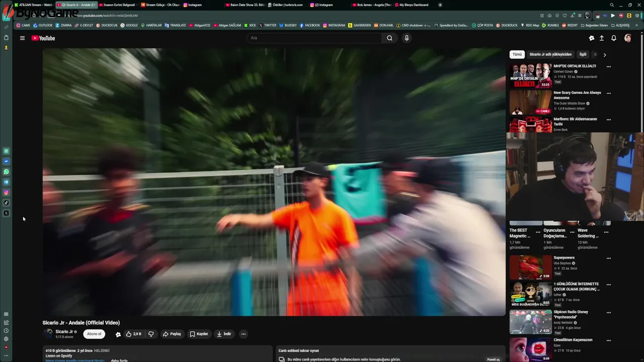Select the Tümü filter chip
This screenshot has height=362, width=644.
[517, 54]
